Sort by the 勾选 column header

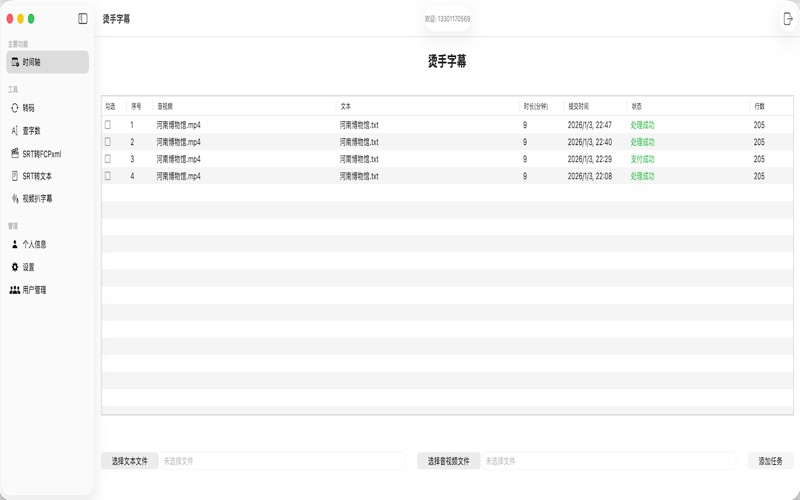[x=110, y=107]
